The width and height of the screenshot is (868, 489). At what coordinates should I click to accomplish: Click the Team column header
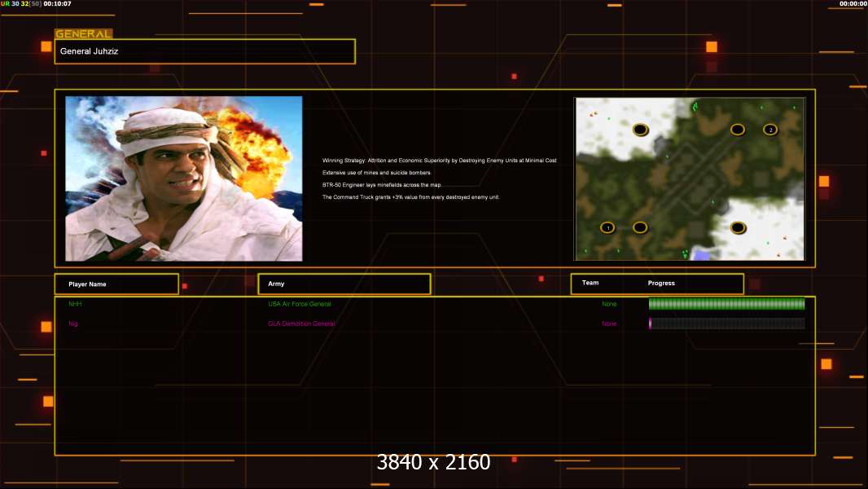tap(590, 283)
